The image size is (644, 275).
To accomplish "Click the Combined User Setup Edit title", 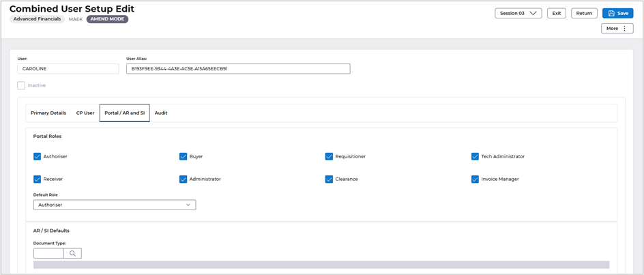I will pos(72,9).
